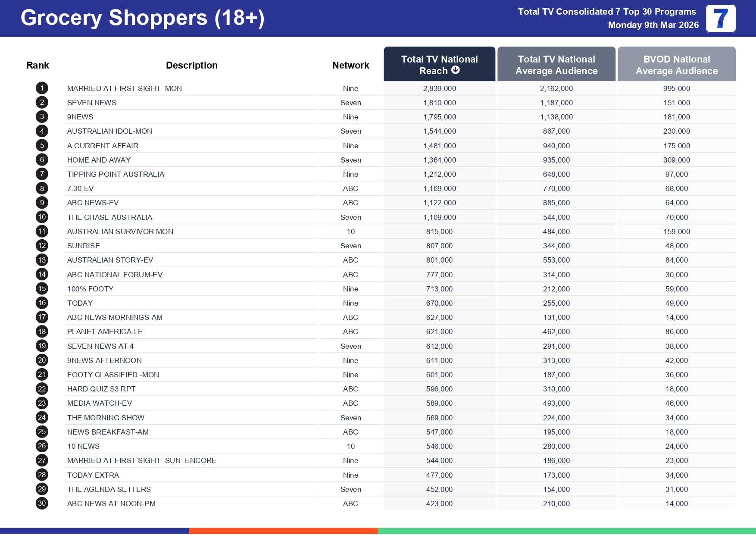The width and height of the screenshot is (756, 535).
Task: Click the rank 25 circle badge
Action: click(42, 432)
